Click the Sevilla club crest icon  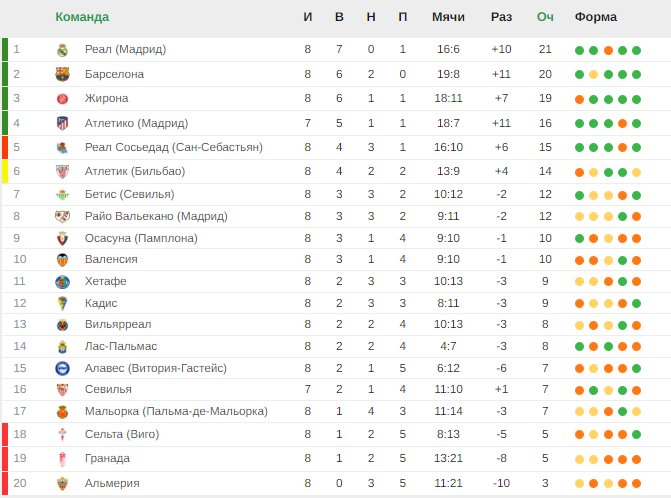point(62,389)
